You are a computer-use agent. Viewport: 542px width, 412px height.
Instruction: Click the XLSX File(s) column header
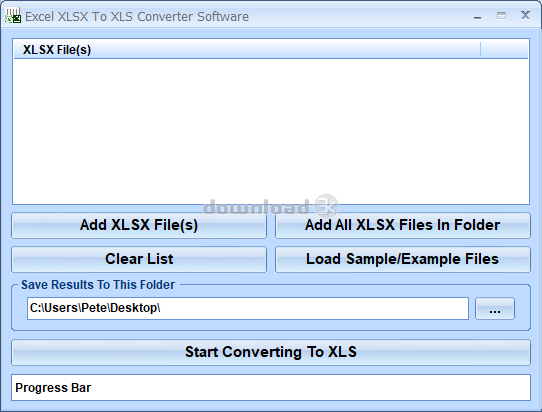247,50
